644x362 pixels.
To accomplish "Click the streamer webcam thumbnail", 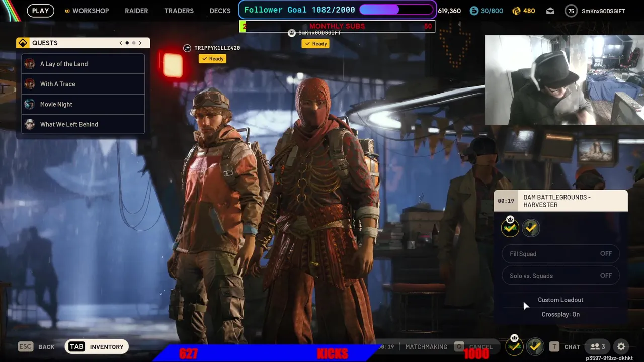I will coord(564,80).
